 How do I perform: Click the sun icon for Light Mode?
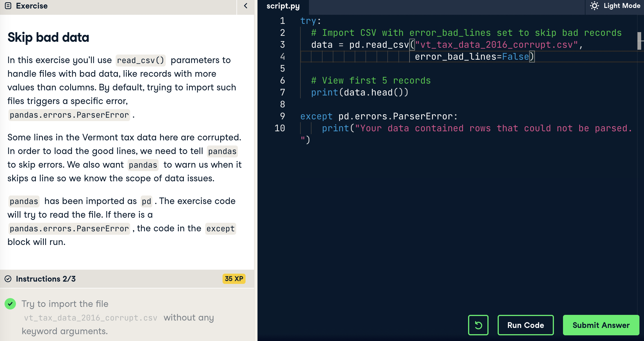594,6
